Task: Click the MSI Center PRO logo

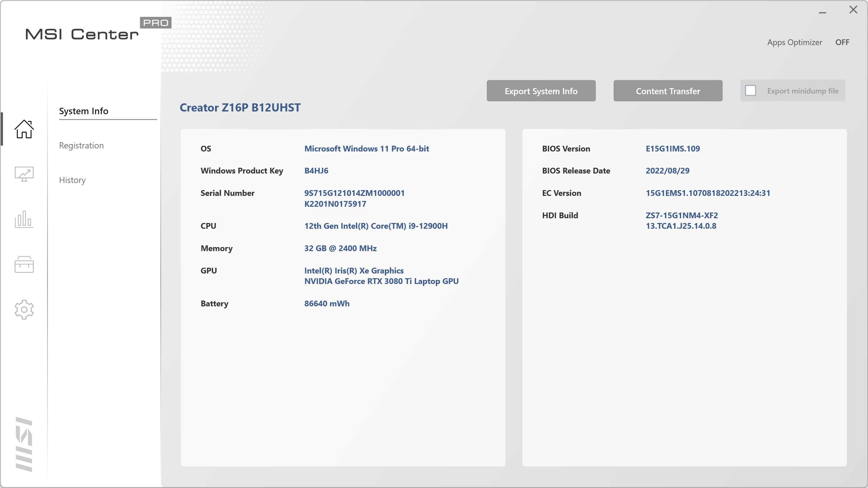Action: [98, 30]
